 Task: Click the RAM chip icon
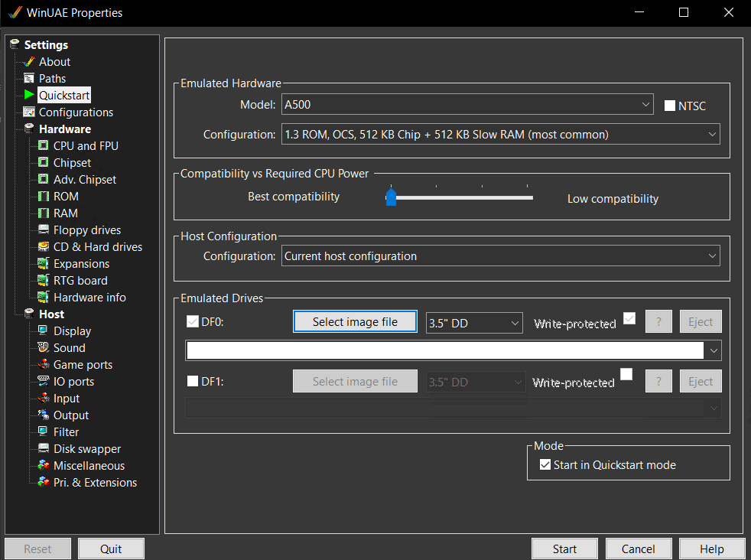[43, 213]
